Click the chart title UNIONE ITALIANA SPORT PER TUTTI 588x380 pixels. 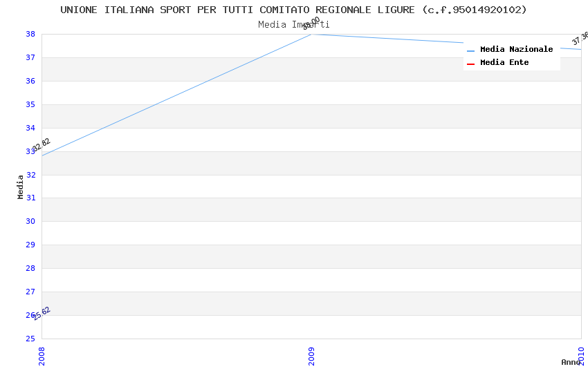coord(293,10)
